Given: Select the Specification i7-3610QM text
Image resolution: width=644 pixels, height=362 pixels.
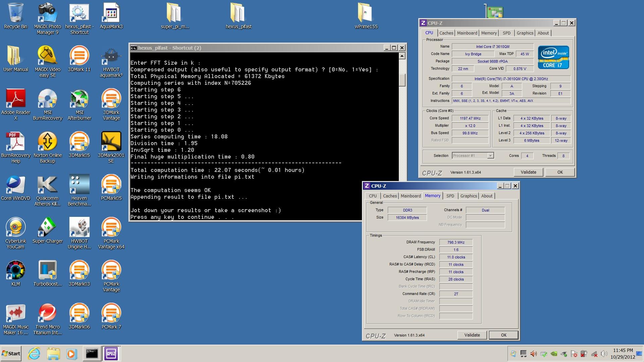Looking at the screenshot, I should point(511,79).
